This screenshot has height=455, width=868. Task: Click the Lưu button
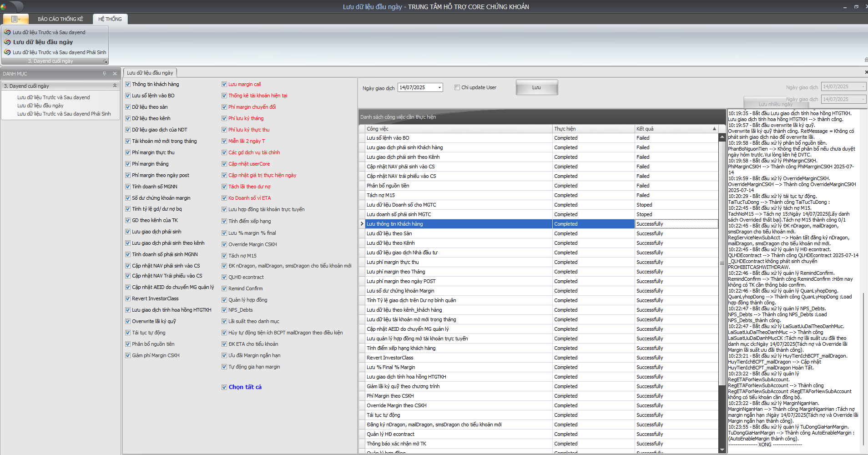[x=537, y=87]
